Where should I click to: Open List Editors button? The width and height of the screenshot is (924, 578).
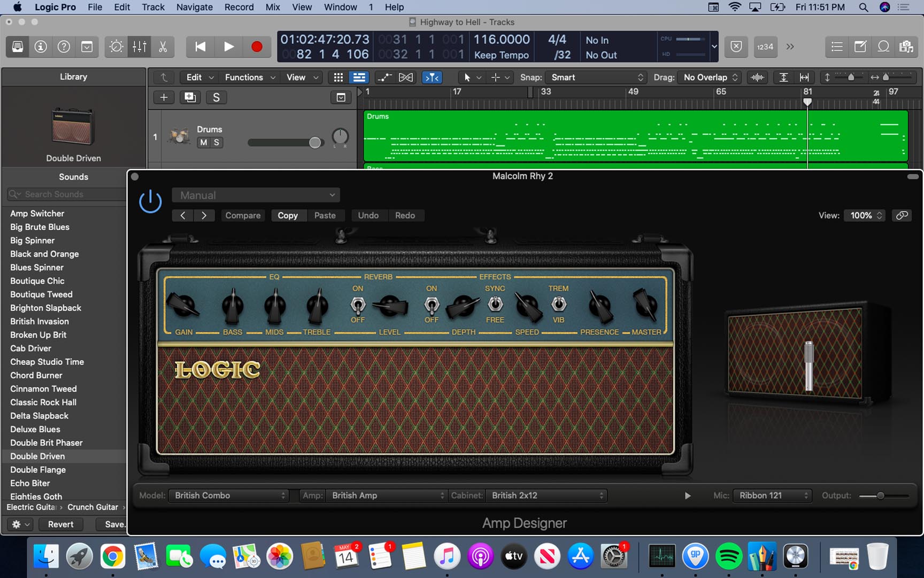click(x=837, y=47)
